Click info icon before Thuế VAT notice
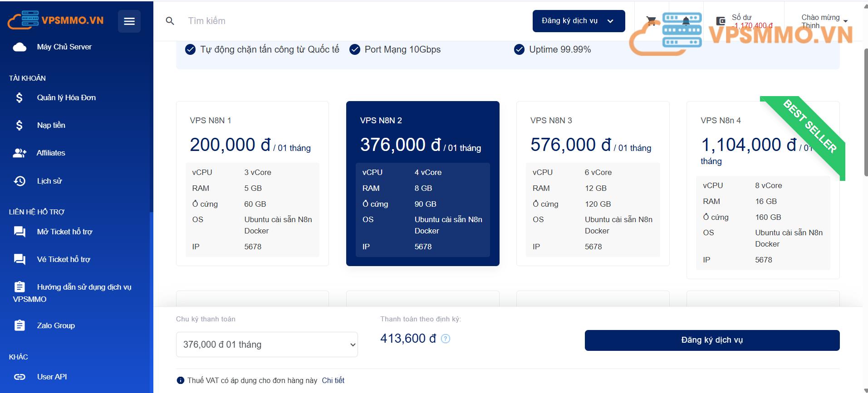 [181, 380]
